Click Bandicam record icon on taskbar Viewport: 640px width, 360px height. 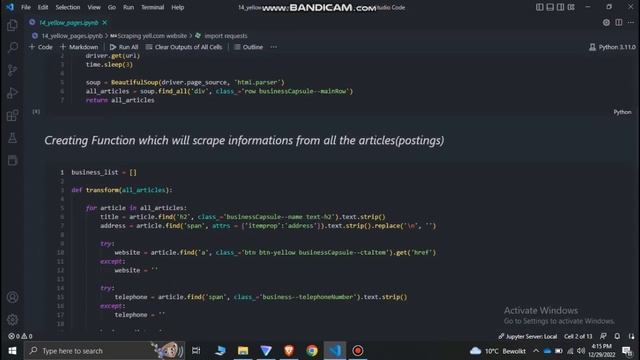(358, 351)
